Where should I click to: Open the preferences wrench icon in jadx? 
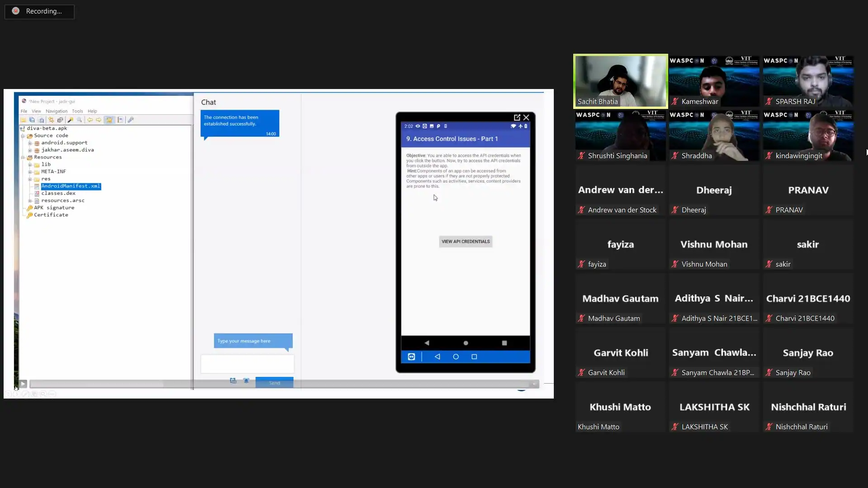point(131,120)
